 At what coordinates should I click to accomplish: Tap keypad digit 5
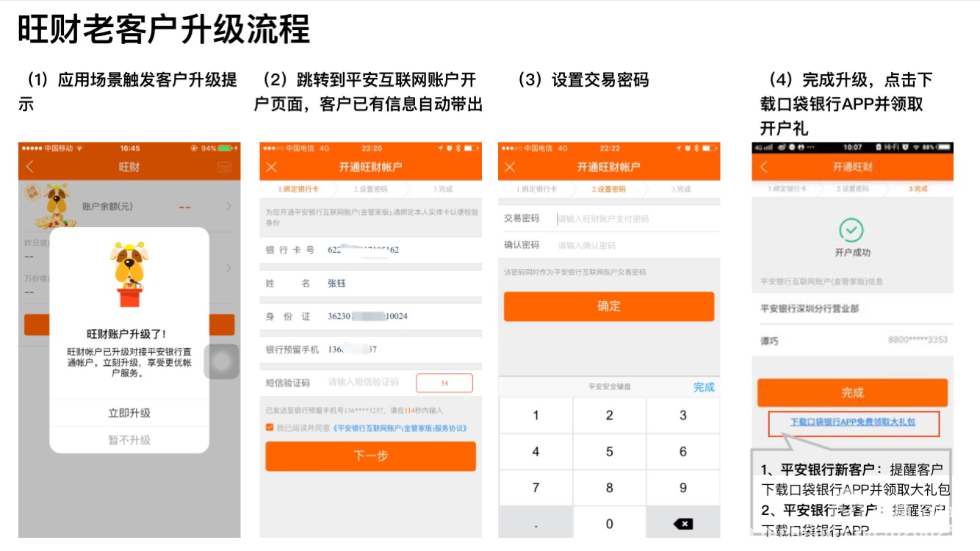pos(609,452)
